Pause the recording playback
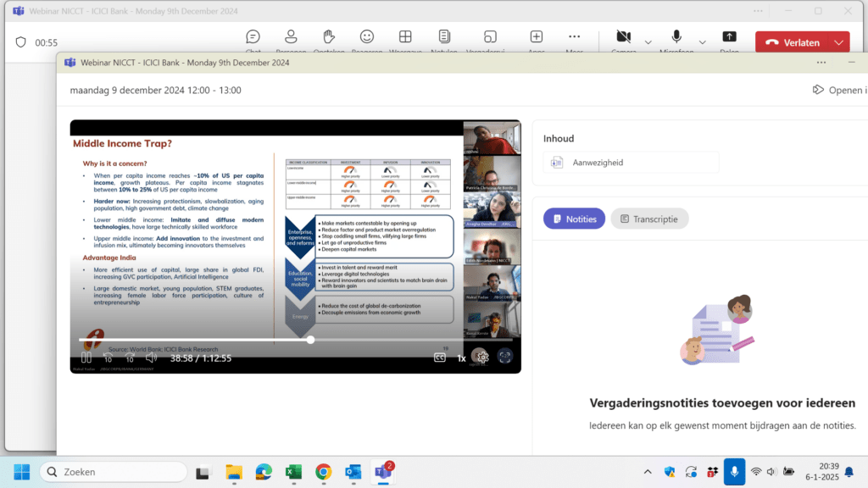The image size is (868, 488). click(x=86, y=358)
